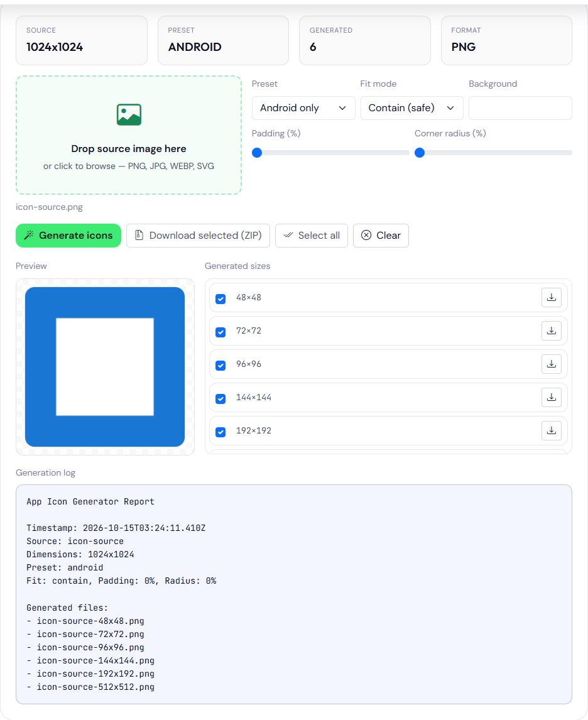Click the Clear button
588x720 pixels.
pyautogui.click(x=381, y=236)
